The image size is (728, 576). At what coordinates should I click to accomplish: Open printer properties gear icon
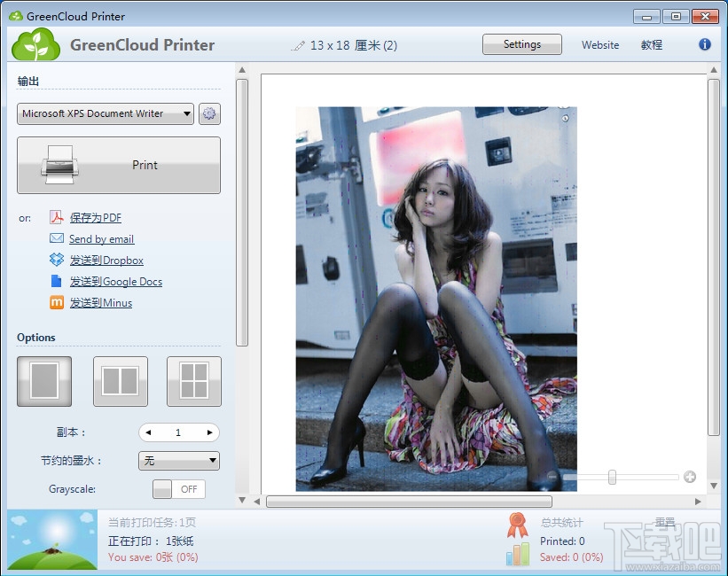[209, 113]
